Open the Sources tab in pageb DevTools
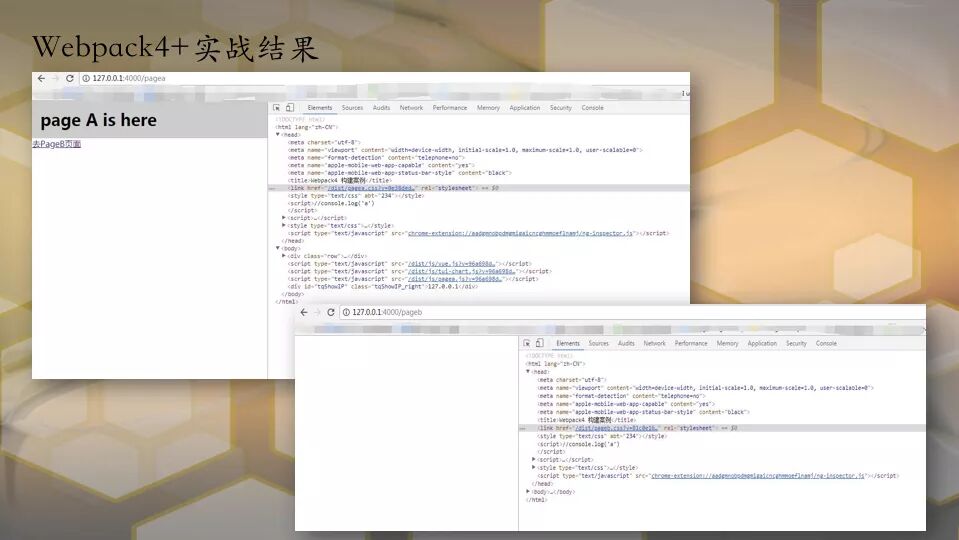 [x=598, y=344]
